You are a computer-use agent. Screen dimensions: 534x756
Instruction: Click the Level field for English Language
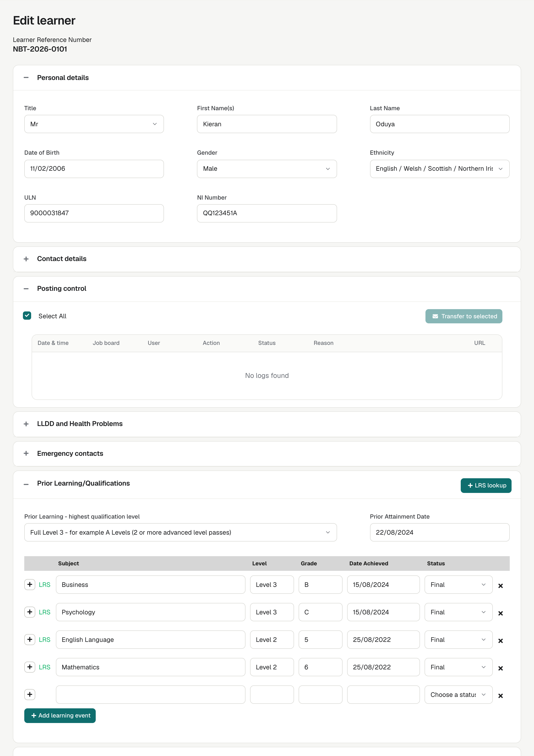[272, 639]
